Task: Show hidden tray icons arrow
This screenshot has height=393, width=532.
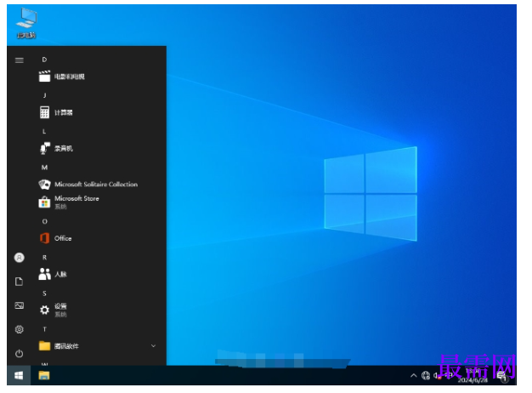Action: [414, 375]
